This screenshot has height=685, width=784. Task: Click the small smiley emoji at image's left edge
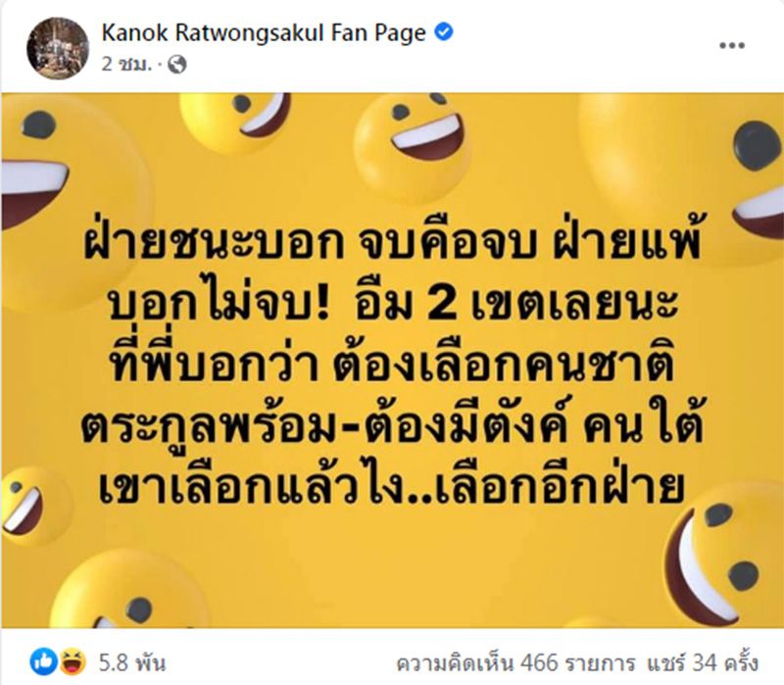coord(31,506)
